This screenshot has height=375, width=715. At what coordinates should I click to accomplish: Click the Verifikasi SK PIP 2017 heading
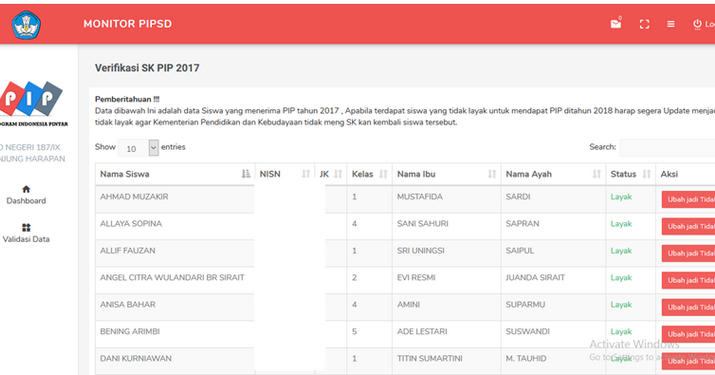(147, 68)
